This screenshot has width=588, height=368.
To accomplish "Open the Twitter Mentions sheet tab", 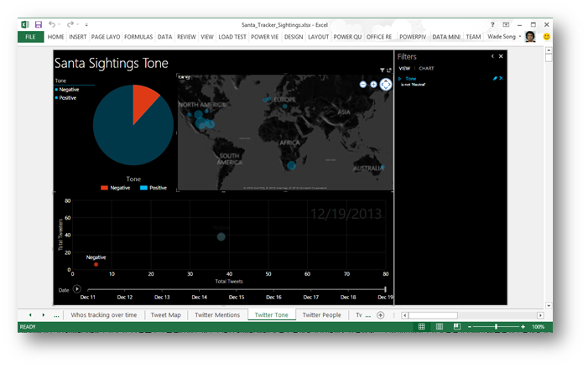I will (x=217, y=315).
